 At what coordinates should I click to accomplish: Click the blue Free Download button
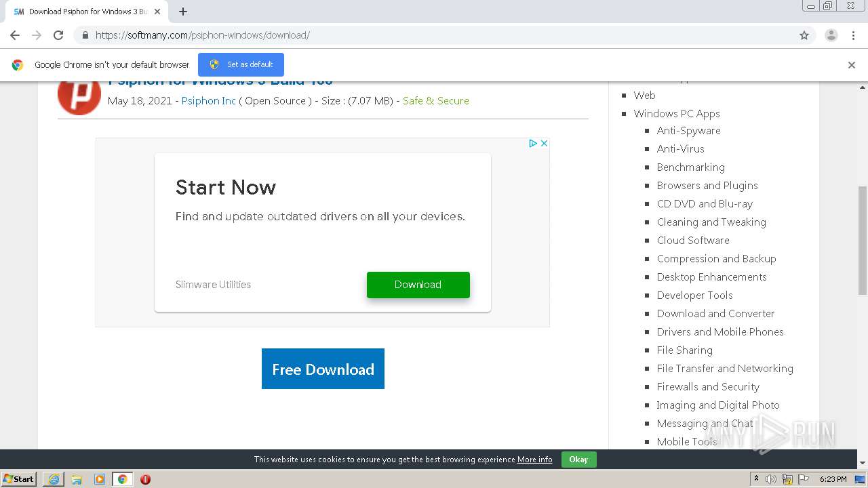[323, 369]
